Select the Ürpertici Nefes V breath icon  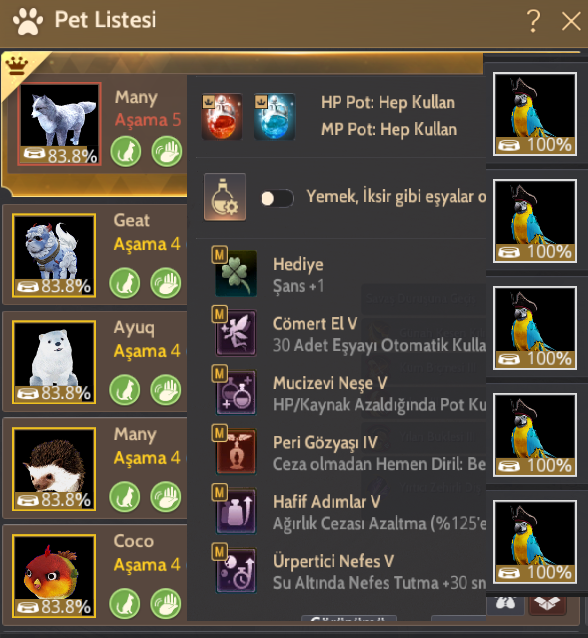click(236, 570)
